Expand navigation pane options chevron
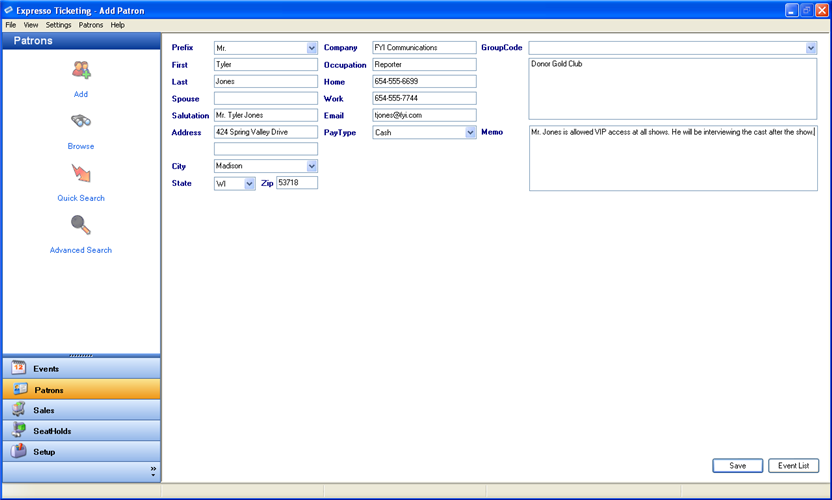Viewport: 832px width, 500px height. [x=153, y=471]
